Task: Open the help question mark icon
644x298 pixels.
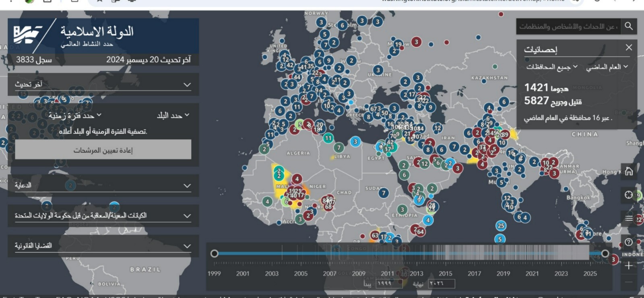Action: click(629, 242)
